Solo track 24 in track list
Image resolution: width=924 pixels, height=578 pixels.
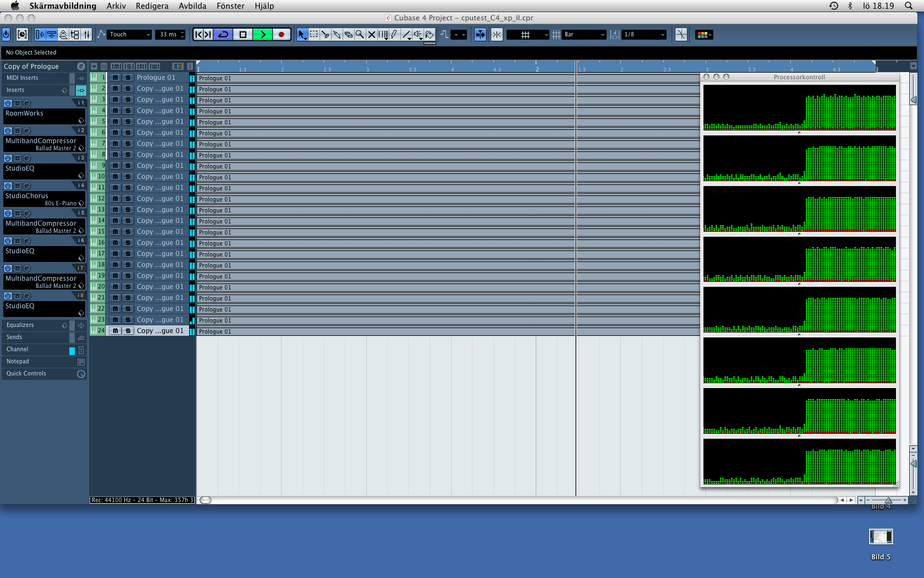point(128,331)
